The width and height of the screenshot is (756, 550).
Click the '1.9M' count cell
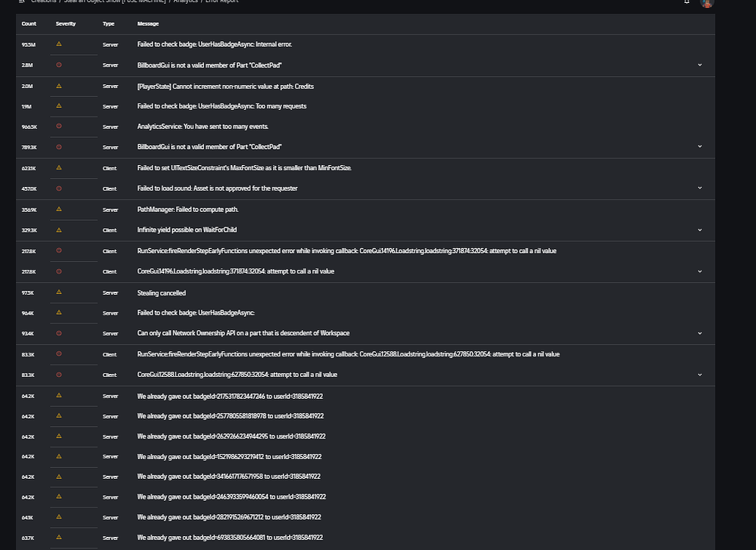tap(26, 106)
